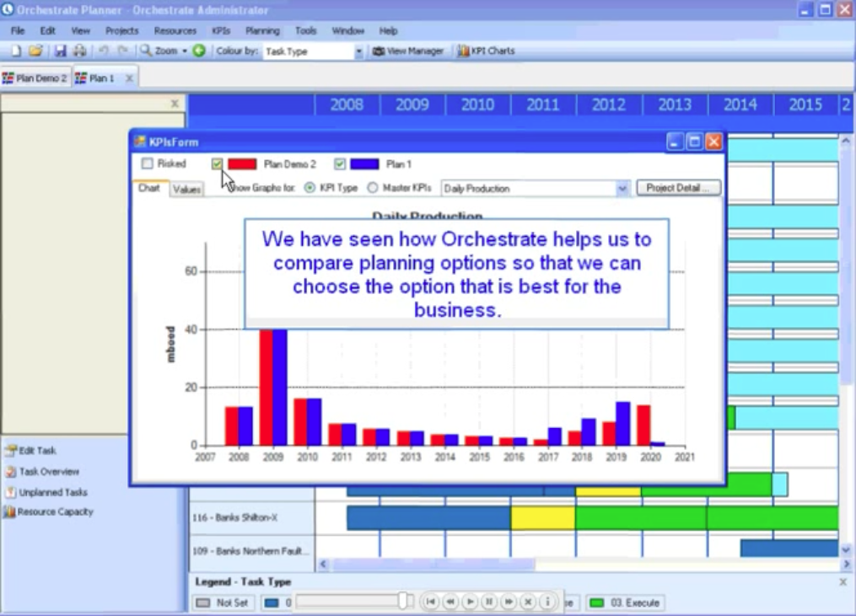The width and height of the screenshot is (856, 616).
Task: Click the green refresh circle icon
Action: 199,51
